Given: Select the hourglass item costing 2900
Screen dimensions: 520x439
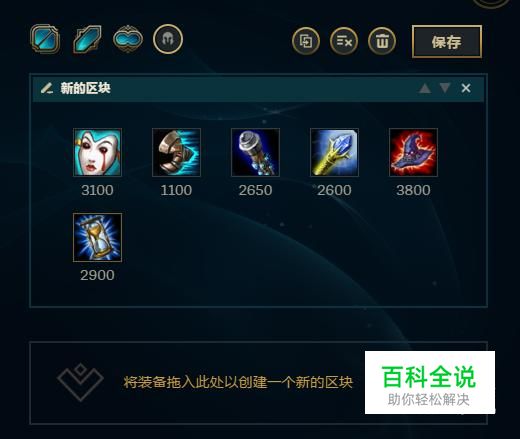Looking at the screenshot, I should pos(97,238).
